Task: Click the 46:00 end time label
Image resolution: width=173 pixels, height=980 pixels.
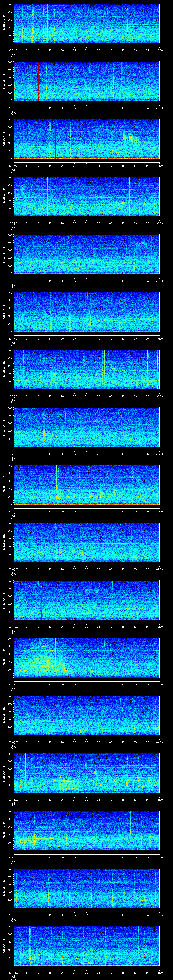Action: [159, 857]
